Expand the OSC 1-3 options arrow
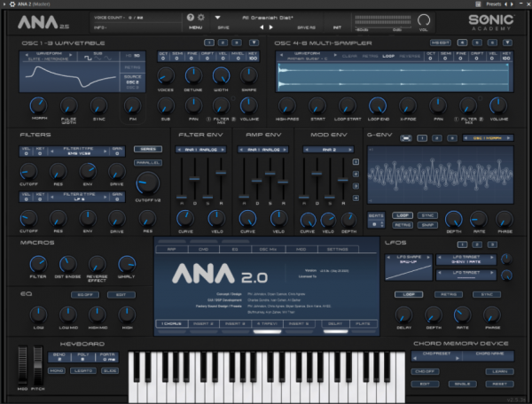The height and width of the screenshot is (404, 532). [x=254, y=43]
